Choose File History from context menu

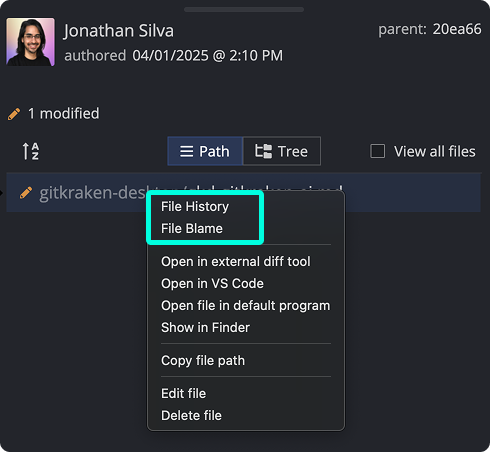tap(195, 207)
